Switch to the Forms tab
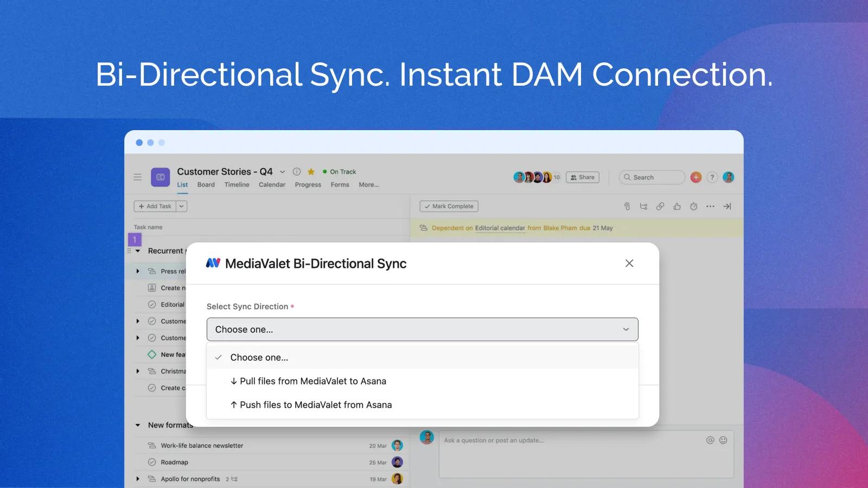The width and height of the screenshot is (868, 488). 340,184
